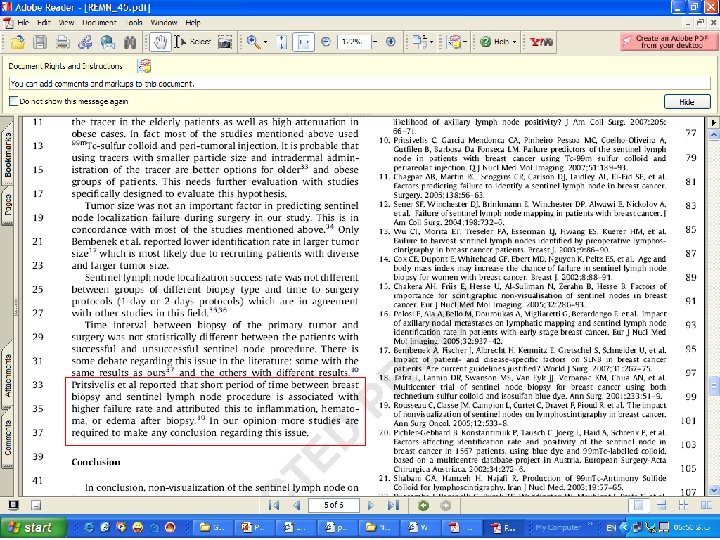Open the Pages side panel tab
Image resolution: width=720 pixels, height=540 pixels.
8,206
